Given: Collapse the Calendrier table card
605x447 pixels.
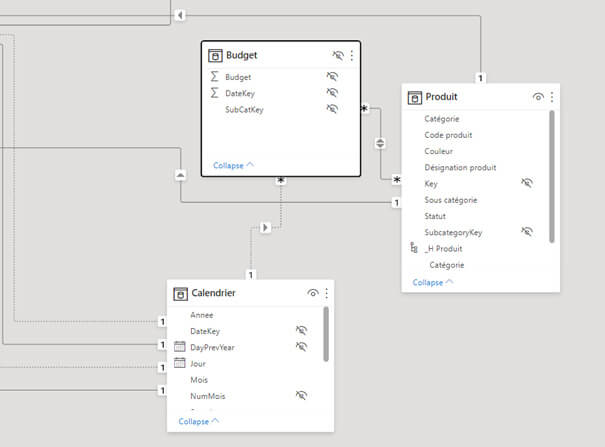Looking at the screenshot, I should tap(199, 422).
